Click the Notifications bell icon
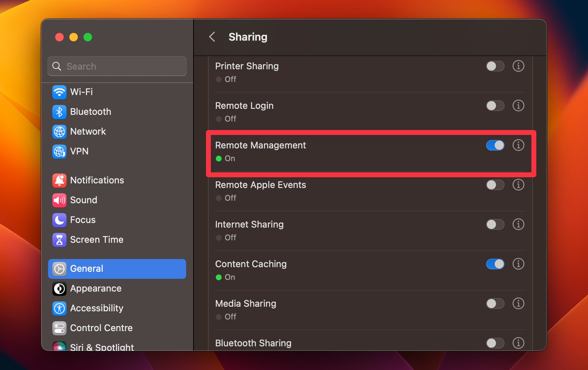This screenshot has width=588, height=370. click(x=59, y=180)
